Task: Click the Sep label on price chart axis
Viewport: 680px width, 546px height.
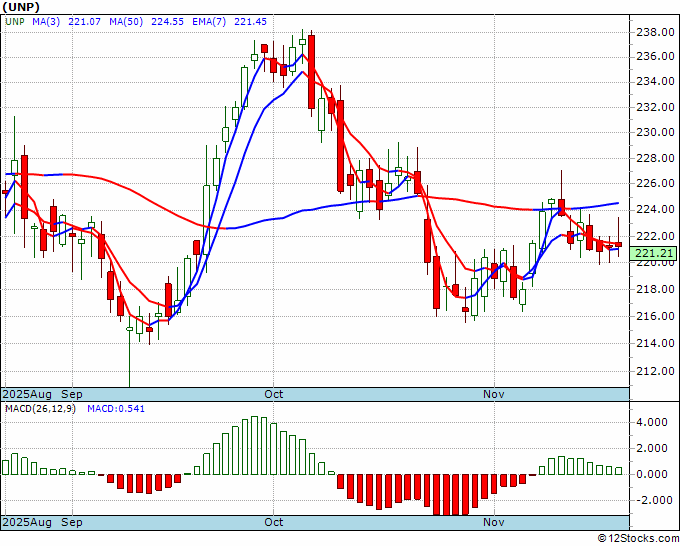Action: tap(72, 394)
